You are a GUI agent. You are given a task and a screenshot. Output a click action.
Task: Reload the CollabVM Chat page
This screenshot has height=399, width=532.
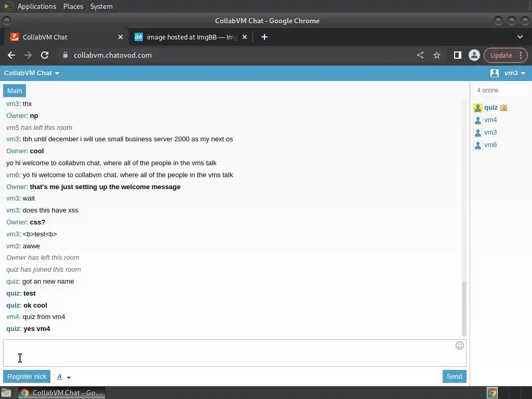tap(45, 55)
